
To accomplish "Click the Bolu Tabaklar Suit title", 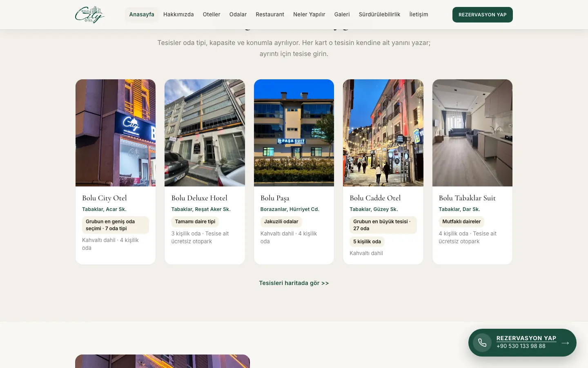I will coord(467,198).
